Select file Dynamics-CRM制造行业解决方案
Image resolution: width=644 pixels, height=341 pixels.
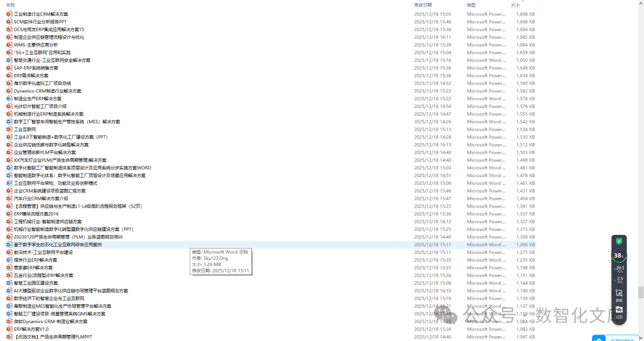48,91
